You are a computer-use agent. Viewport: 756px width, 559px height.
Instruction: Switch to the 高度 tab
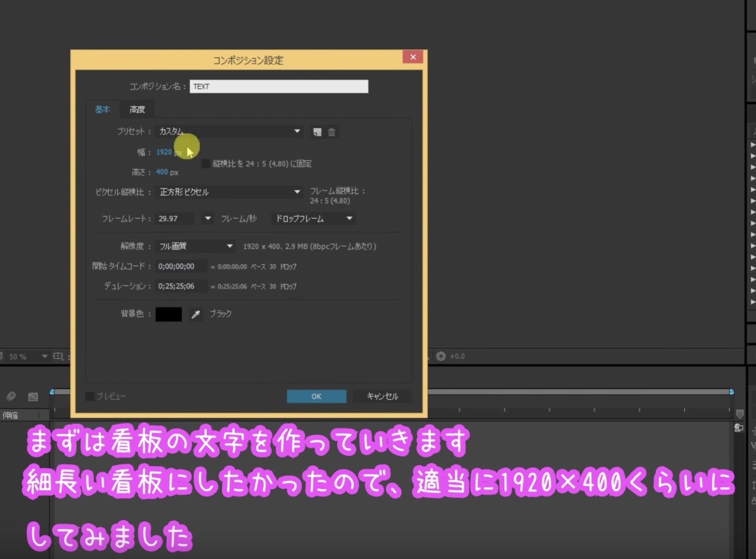coord(137,109)
